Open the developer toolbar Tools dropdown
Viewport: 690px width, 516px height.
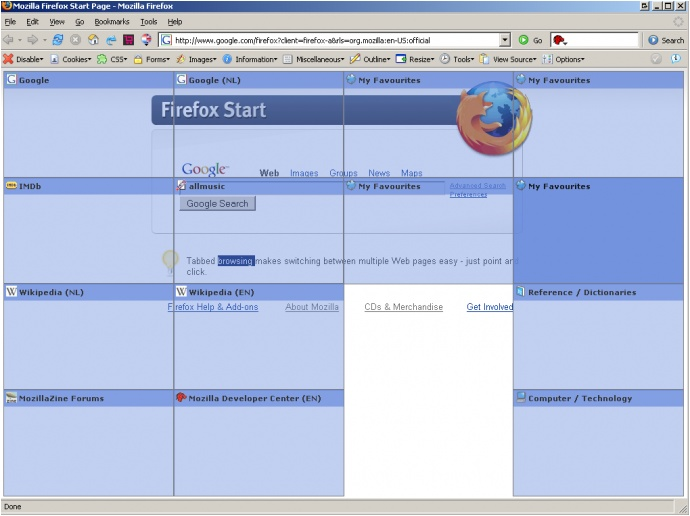click(457, 59)
